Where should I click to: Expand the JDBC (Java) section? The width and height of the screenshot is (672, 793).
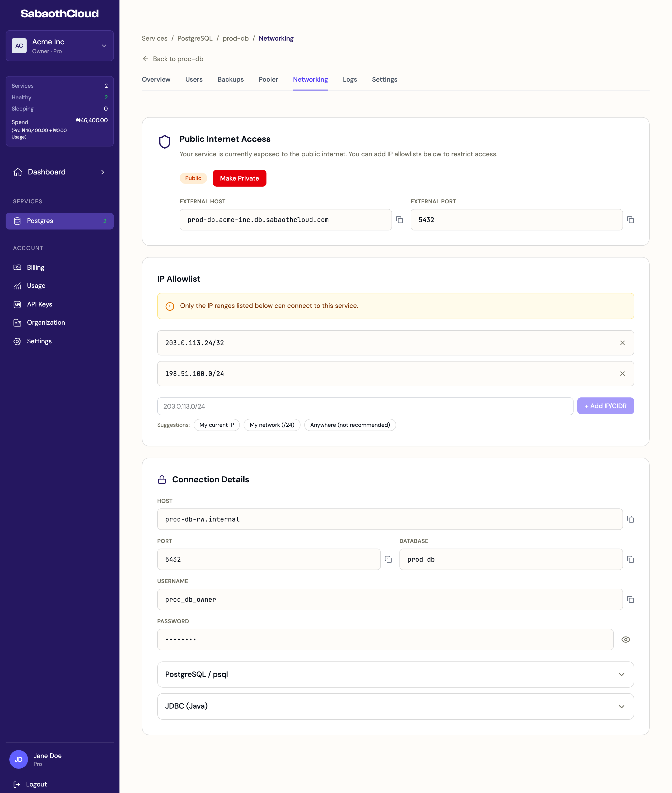point(395,706)
